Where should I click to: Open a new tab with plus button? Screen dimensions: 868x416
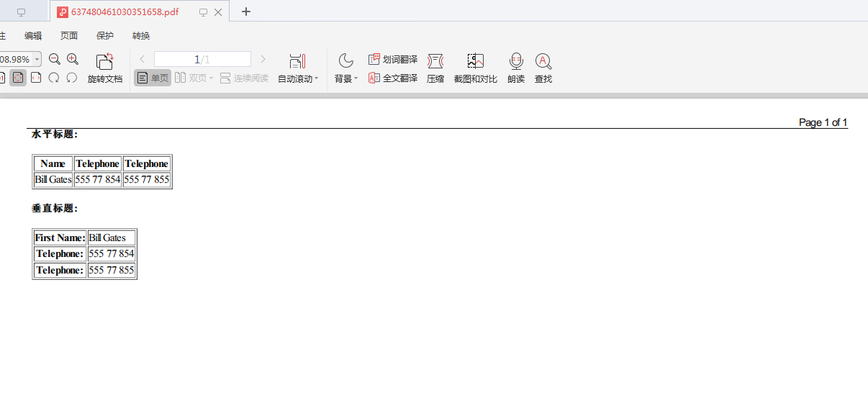click(246, 12)
